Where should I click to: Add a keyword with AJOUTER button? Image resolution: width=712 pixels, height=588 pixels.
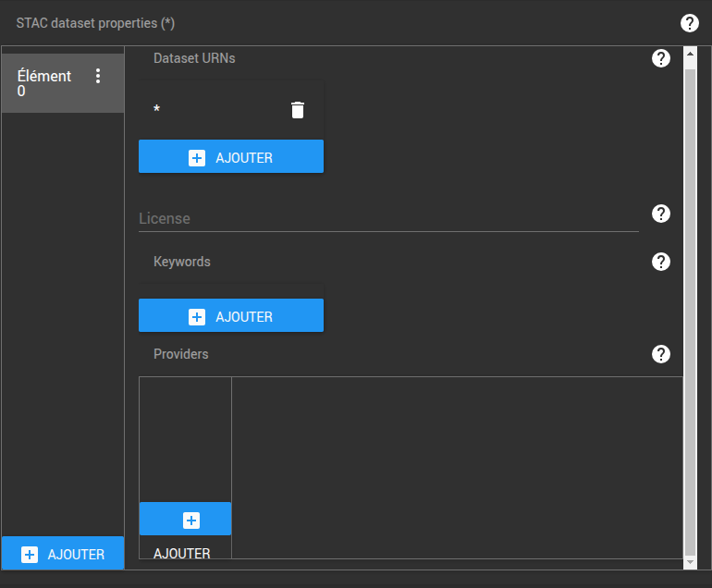coord(231,315)
